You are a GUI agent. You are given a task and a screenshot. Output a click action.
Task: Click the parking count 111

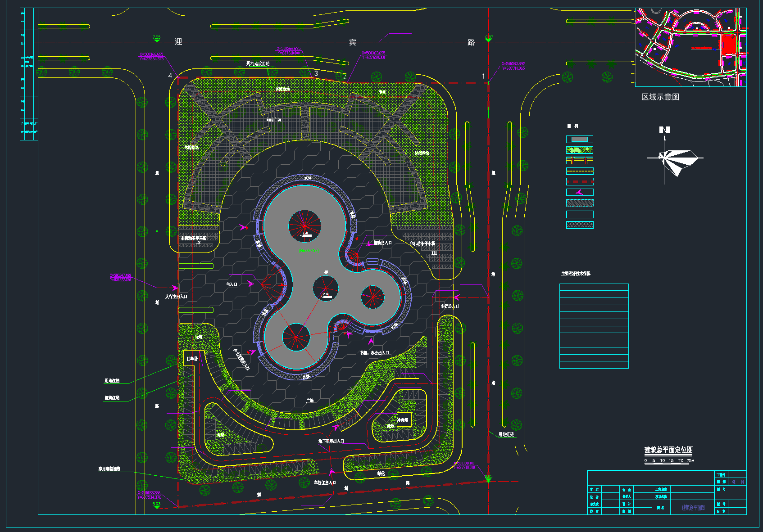pos(434,253)
